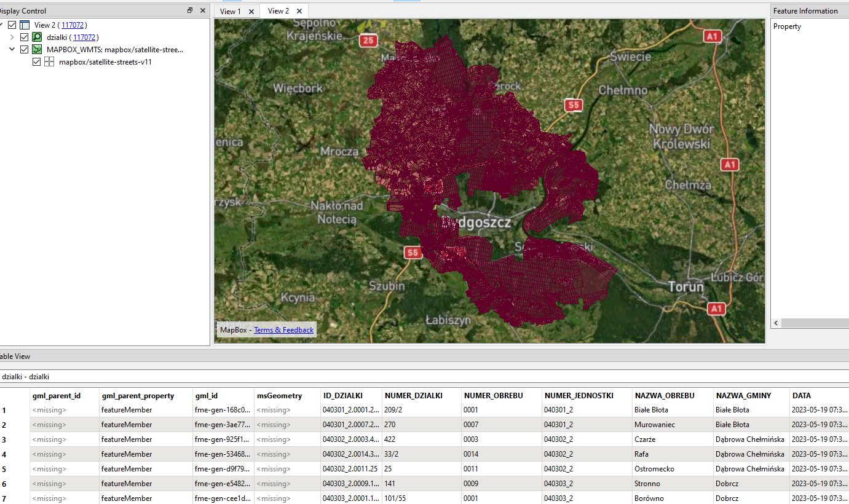Click the Czarże cell
849x504 pixels.
[x=673, y=439]
